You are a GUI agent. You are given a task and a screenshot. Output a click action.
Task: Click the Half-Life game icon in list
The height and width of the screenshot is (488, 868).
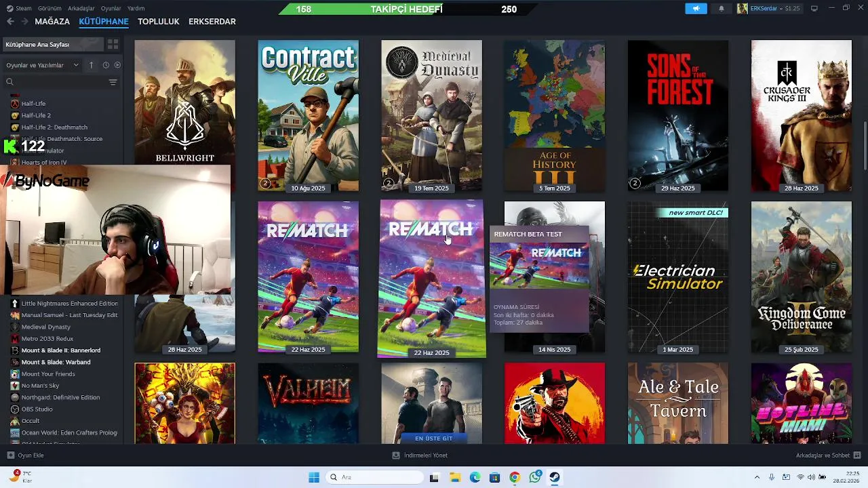click(x=15, y=104)
